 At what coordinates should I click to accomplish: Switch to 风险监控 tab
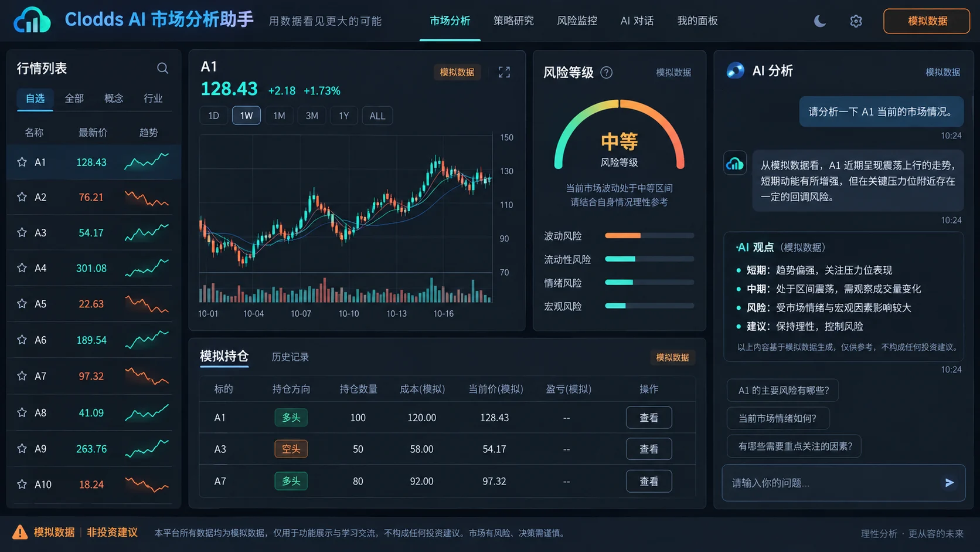[x=577, y=21]
